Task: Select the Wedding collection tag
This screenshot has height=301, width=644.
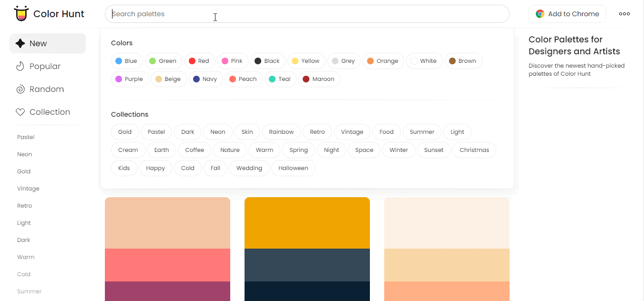Action: point(249,168)
